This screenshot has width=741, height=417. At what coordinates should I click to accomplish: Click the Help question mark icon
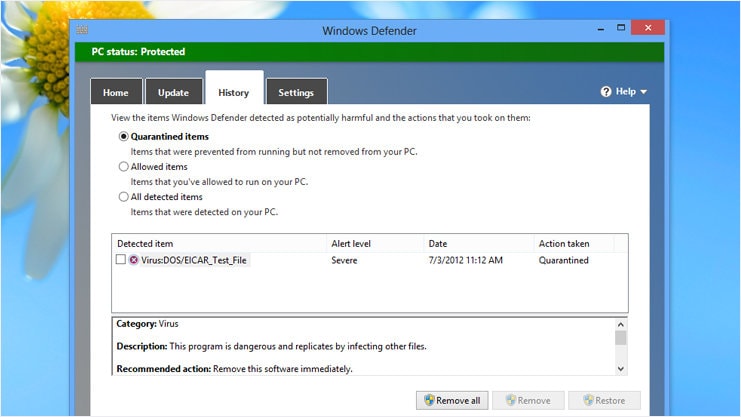606,91
